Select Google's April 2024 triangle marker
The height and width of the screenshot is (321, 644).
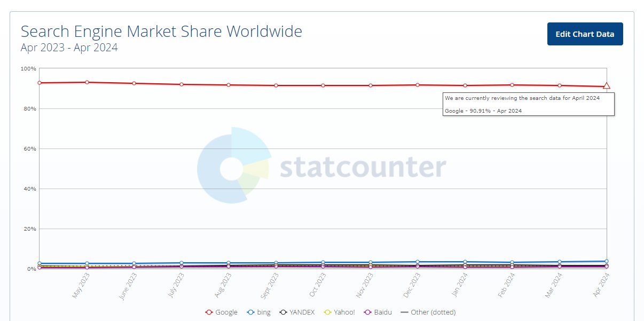[x=607, y=86]
